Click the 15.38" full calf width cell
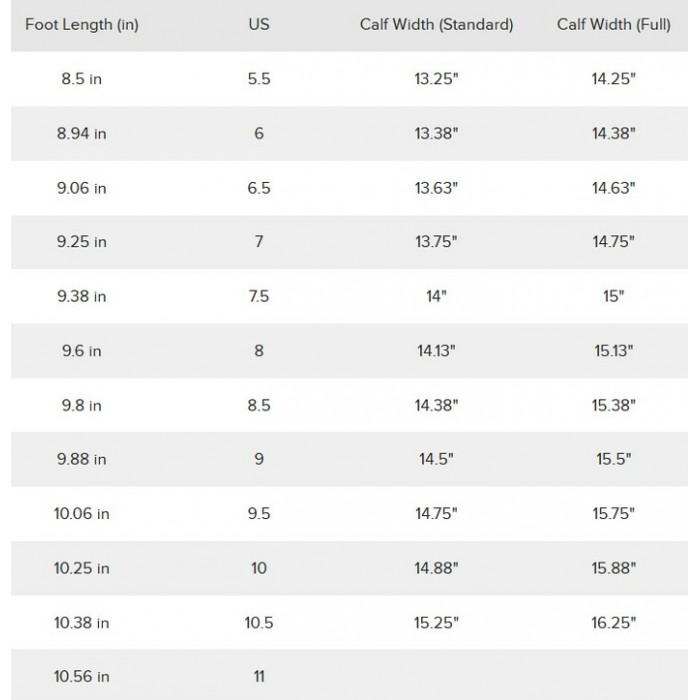Viewport: 700px width, 700px height. click(613, 405)
